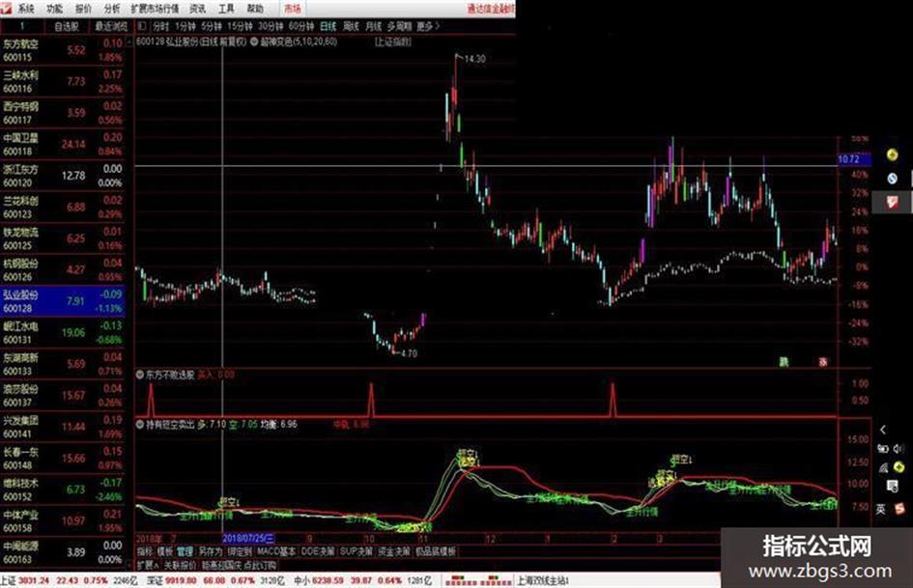Select stock row 中国能源 600163
The width and height of the screenshot is (913, 588).
[62, 553]
